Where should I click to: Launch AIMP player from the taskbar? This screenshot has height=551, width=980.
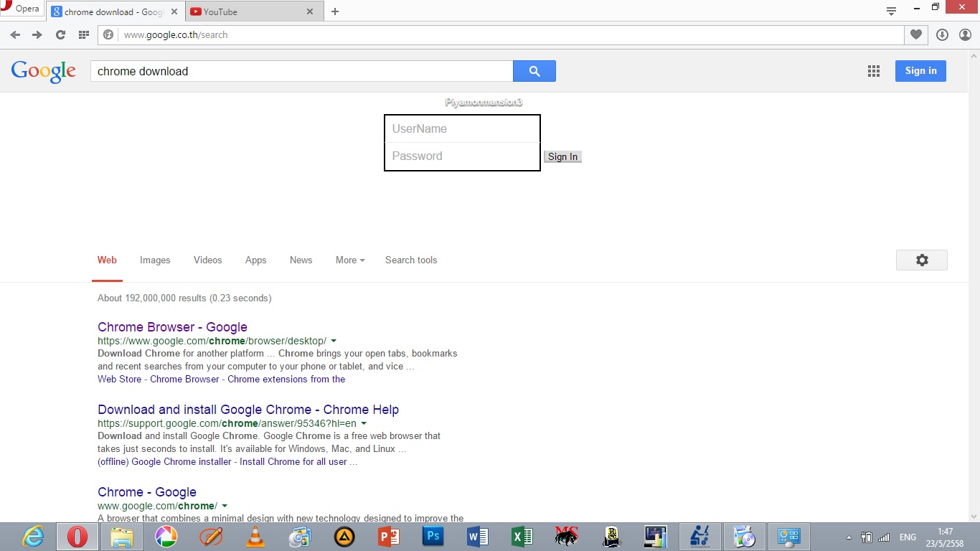(x=344, y=537)
